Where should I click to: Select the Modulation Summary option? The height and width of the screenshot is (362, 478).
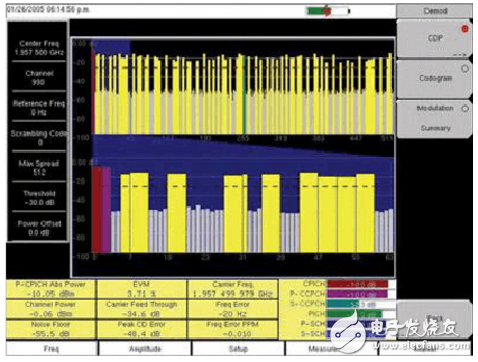click(x=434, y=118)
